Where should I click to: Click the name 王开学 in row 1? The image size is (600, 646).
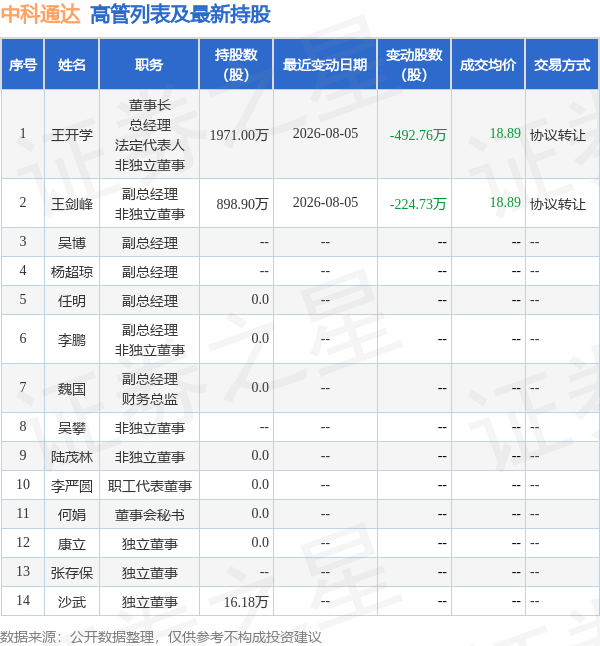[x=72, y=135]
